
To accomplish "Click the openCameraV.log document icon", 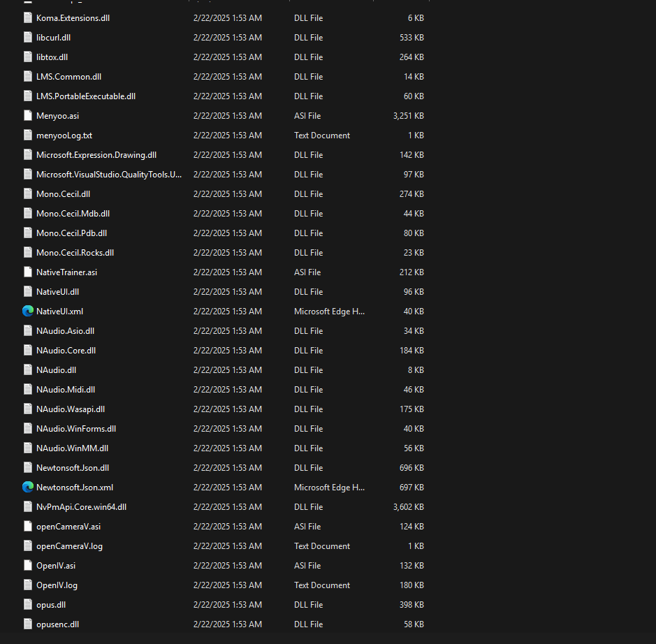I will coord(28,546).
